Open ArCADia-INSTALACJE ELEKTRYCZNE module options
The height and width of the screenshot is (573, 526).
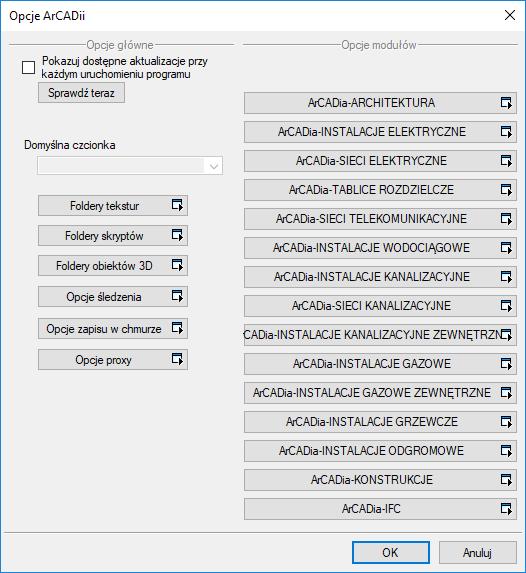coord(380,132)
